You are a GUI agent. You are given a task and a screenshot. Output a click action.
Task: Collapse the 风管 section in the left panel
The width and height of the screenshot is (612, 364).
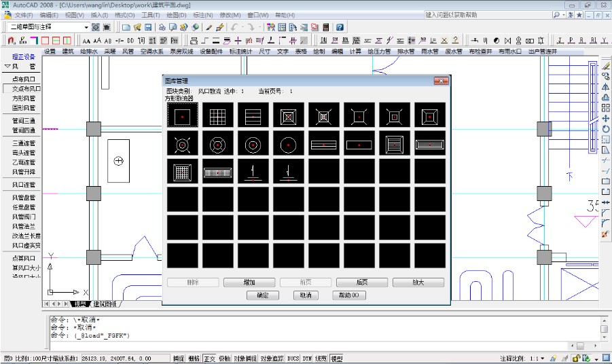tap(7, 67)
